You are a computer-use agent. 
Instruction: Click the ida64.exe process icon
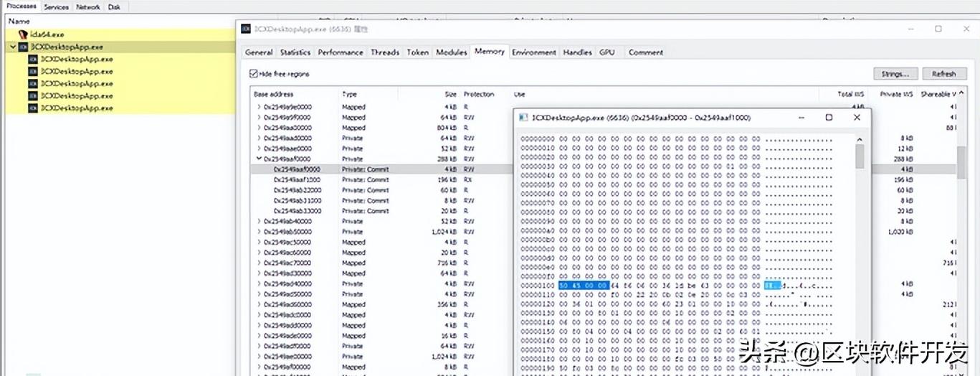[x=23, y=34]
